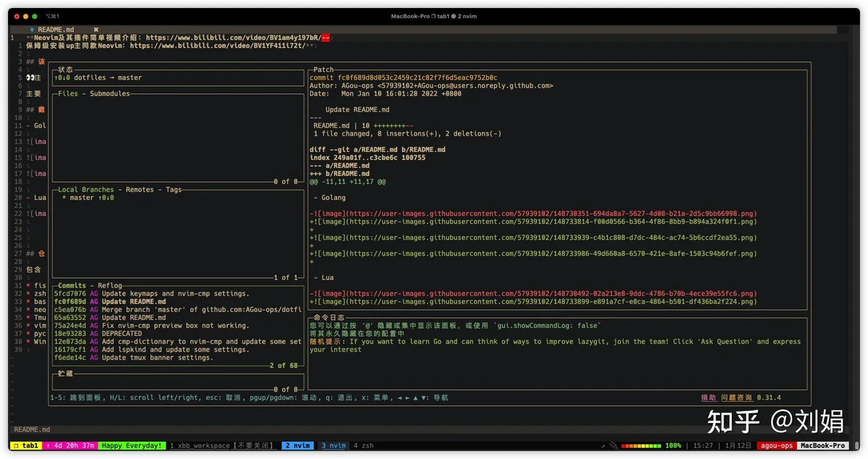The image size is (868, 459).
Task: Open the 捐助 donate link
Action: point(708,397)
